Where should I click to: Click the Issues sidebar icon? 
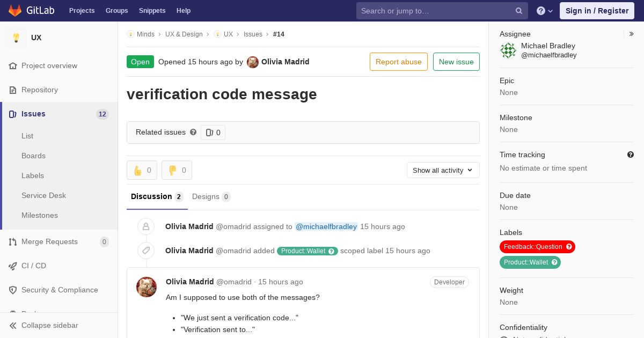[13, 114]
